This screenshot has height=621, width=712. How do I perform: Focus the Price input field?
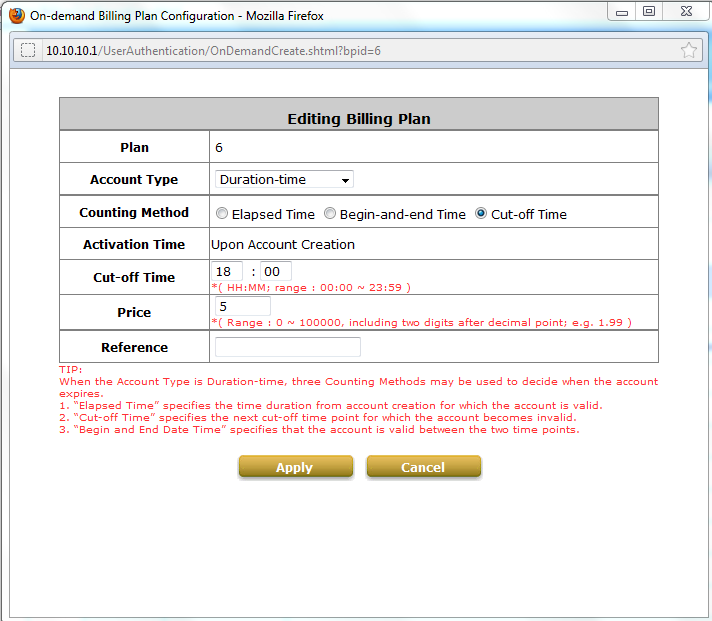(x=241, y=306)
